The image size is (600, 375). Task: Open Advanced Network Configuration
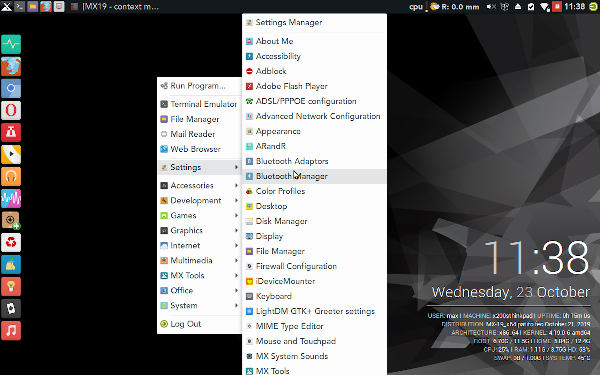[314, 116]
